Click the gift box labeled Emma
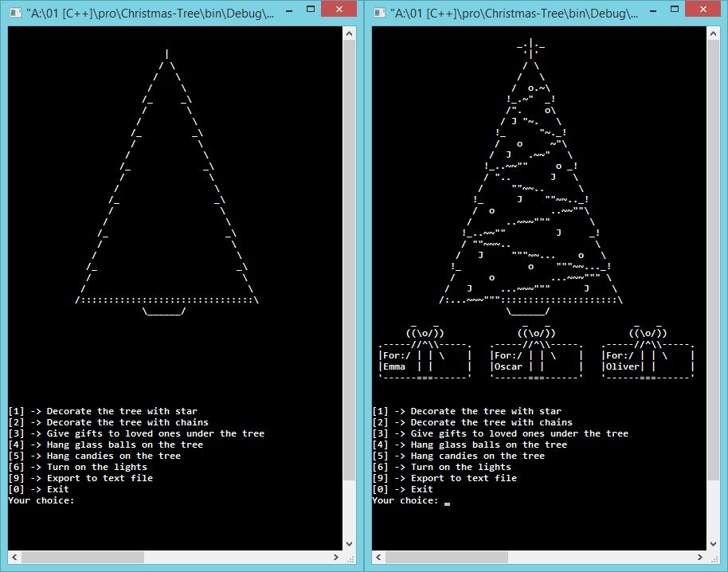 [425, 354]
